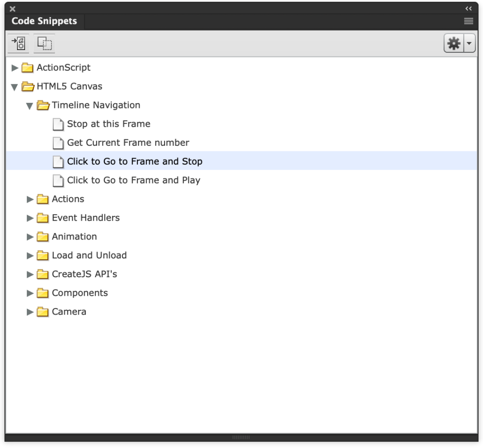
Task: Collapse panel using double-arrow icon
Action: [468, 8]
